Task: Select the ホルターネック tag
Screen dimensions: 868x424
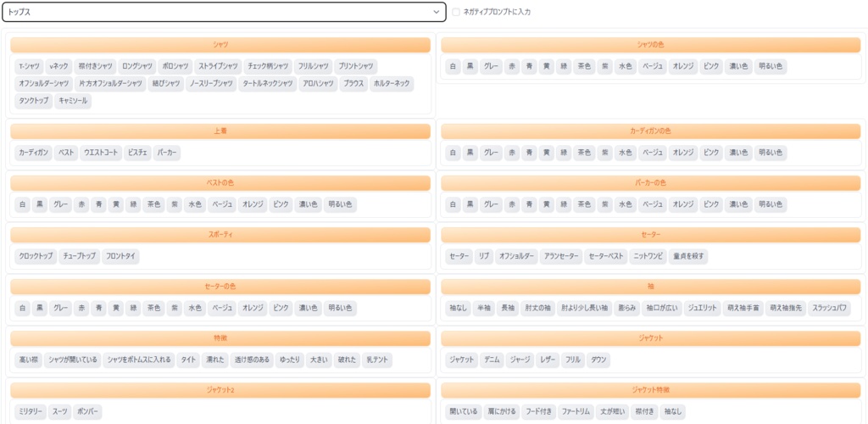Action: (392, 84)
